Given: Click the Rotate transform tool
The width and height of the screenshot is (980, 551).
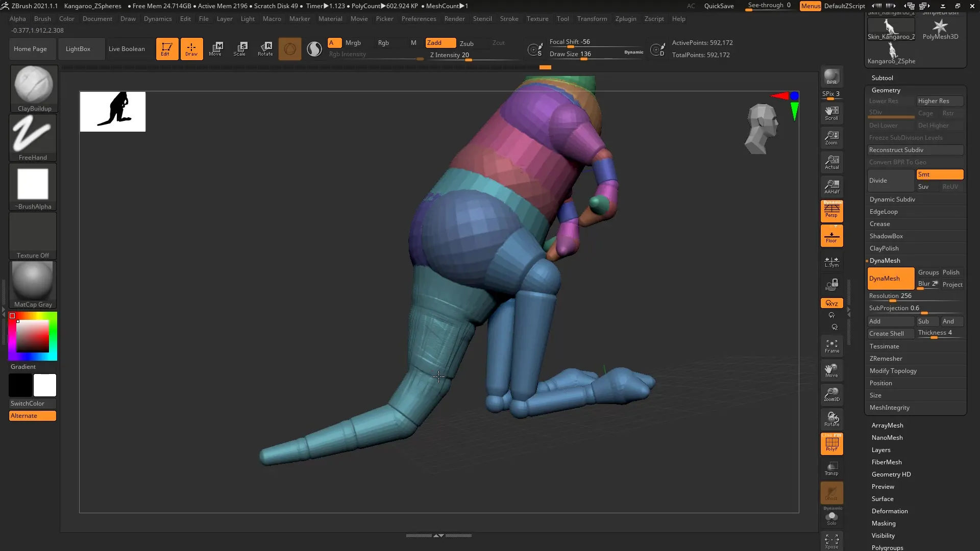Looking at the screenshot, I should 265,49.
